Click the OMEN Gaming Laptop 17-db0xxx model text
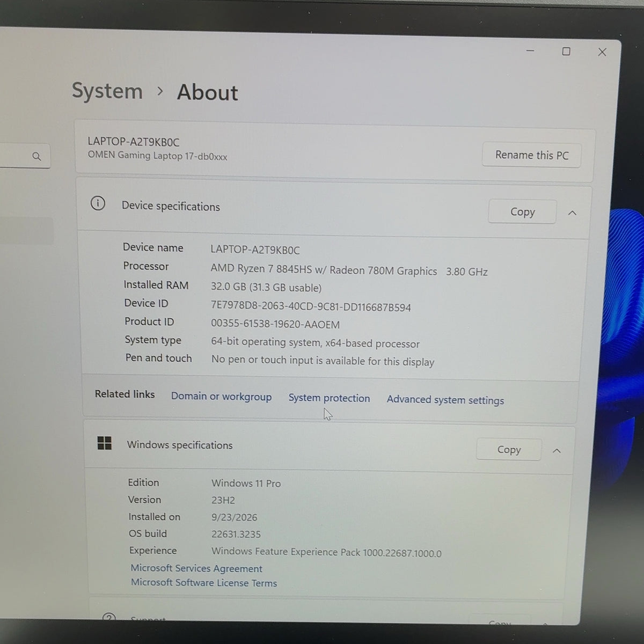The width and height of the screenshot is (644, 644). [158, 156]
